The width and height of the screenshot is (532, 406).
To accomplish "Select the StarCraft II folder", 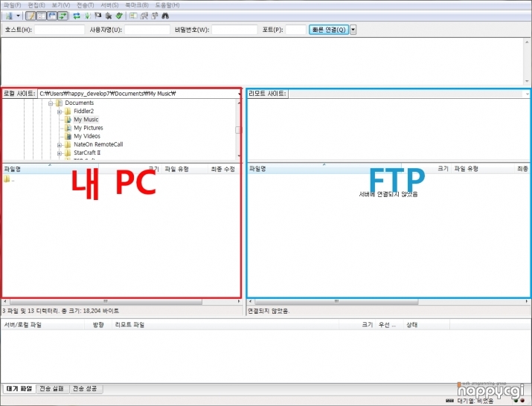I will [x=87, y=152].
